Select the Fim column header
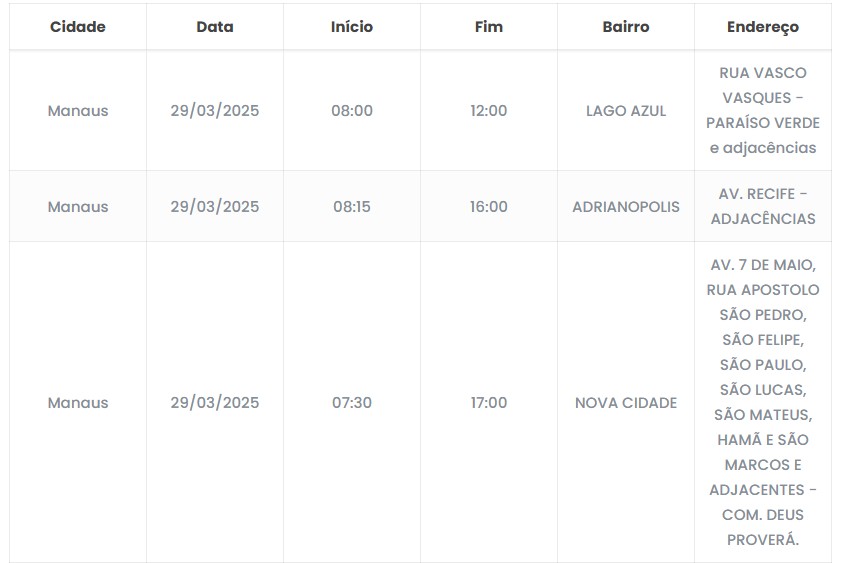 pos(489,27)
